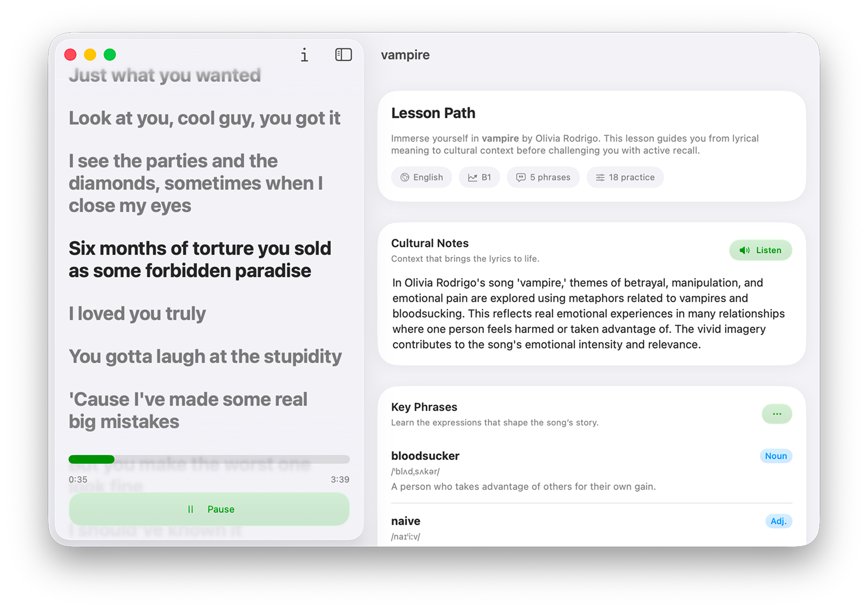Image resolution: width=868 pixels, height=610 pixels.
Task: Select the B1 level chip
Action: (479, 177)
